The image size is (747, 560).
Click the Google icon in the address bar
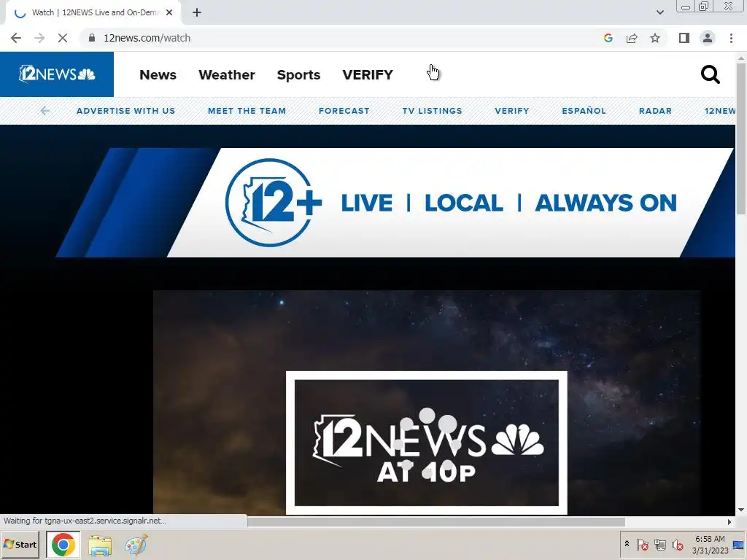click(608, 38)
